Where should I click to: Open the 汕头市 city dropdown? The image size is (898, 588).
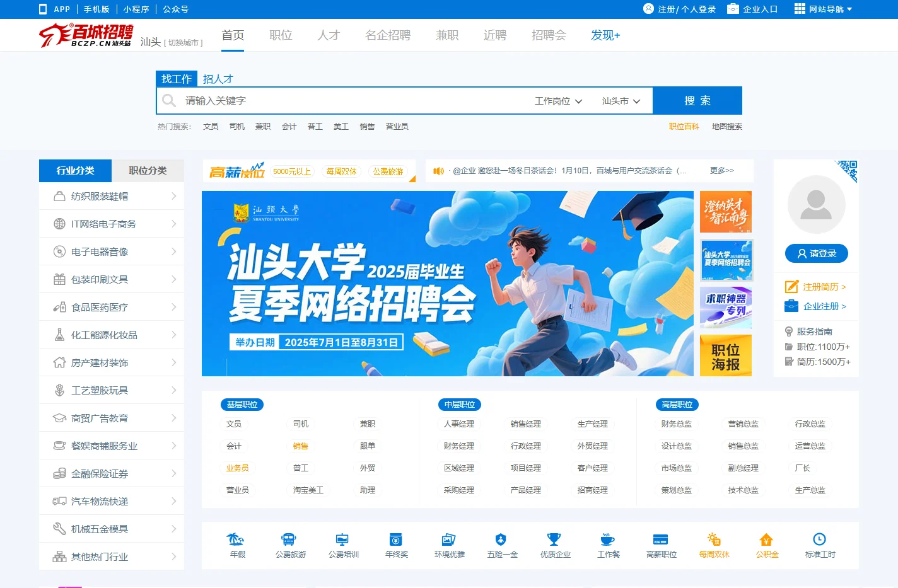click(x=621, y=101)
